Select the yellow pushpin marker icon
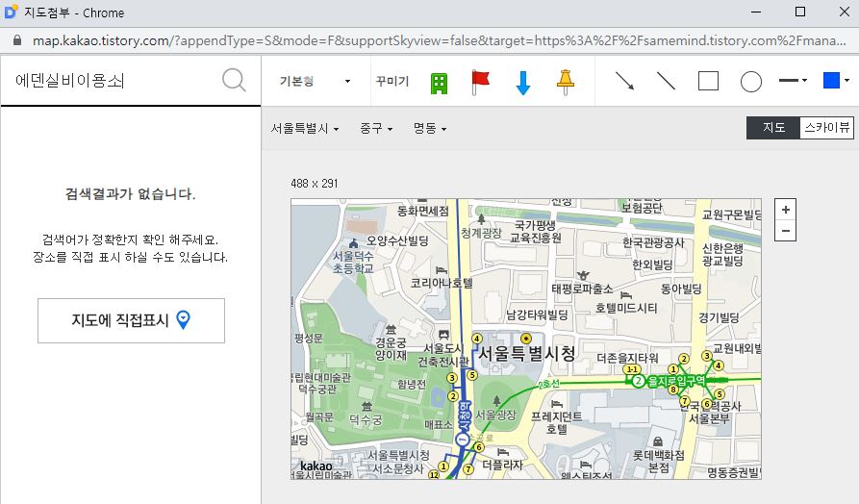859x504 pixels. [566, 83]
